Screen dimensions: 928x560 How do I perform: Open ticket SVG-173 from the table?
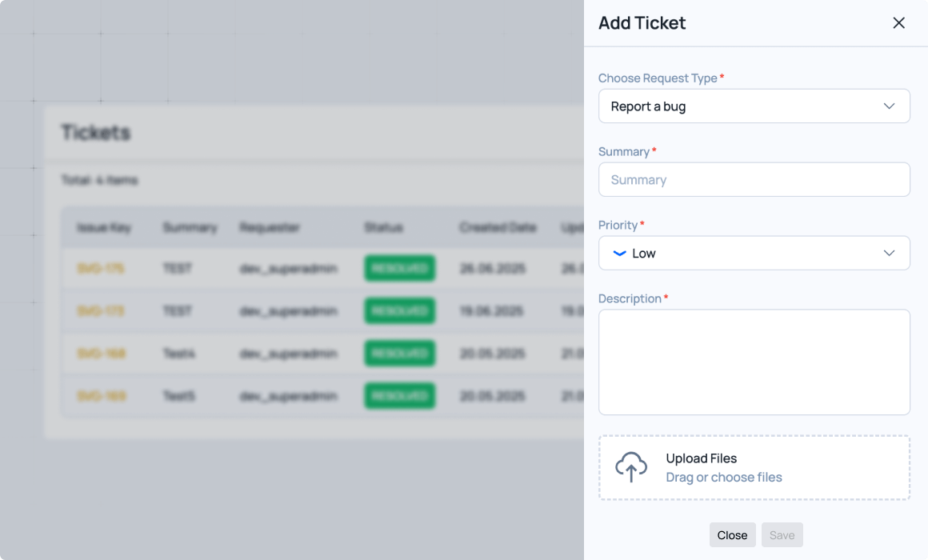coord(101,311)
